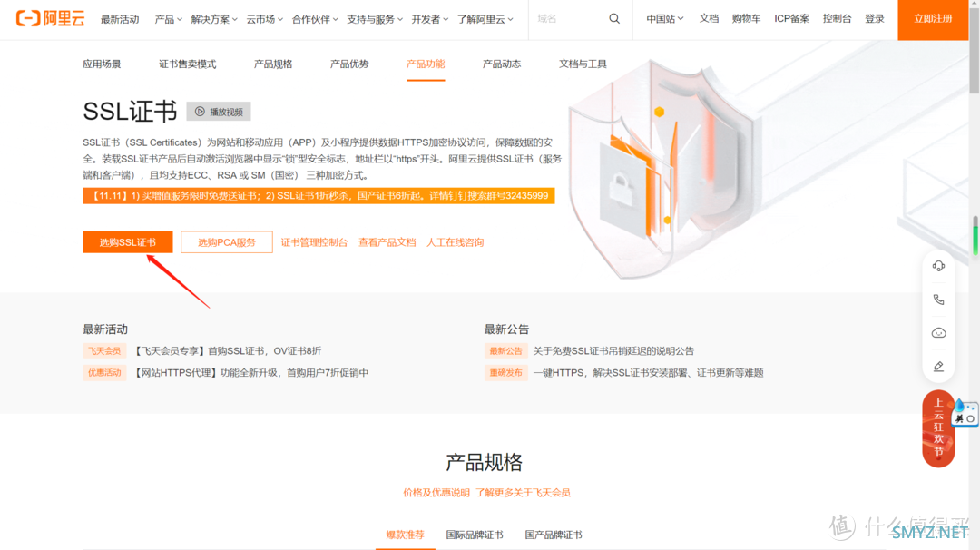Open the 查看产品文档 link

[387, 242]
